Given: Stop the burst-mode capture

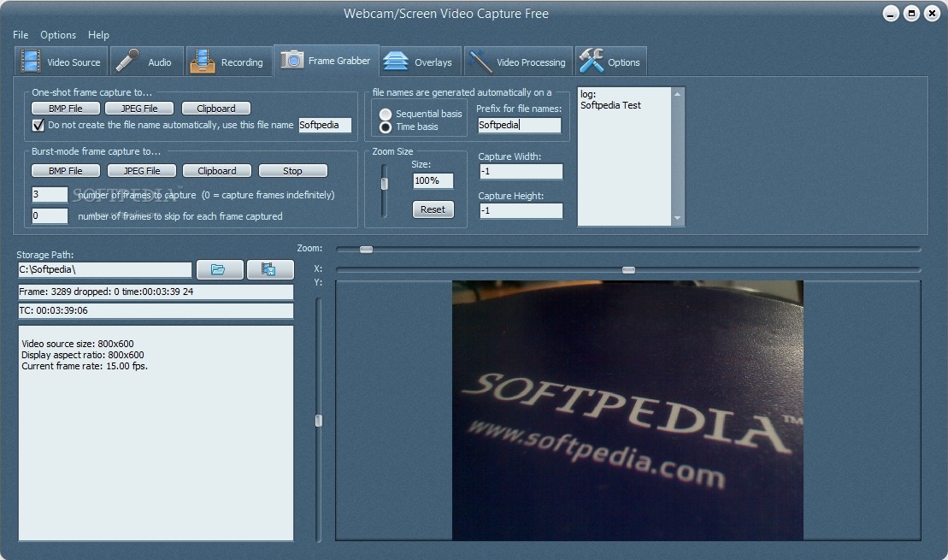Looking at the screenshot, I should tap(292, 170).
